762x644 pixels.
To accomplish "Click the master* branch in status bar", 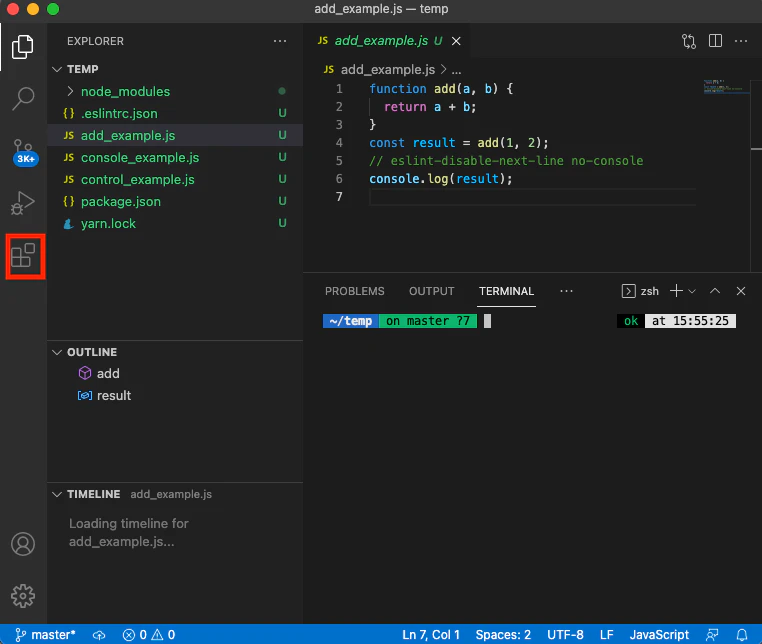I will pyautogui.click(x=46, y=635).
